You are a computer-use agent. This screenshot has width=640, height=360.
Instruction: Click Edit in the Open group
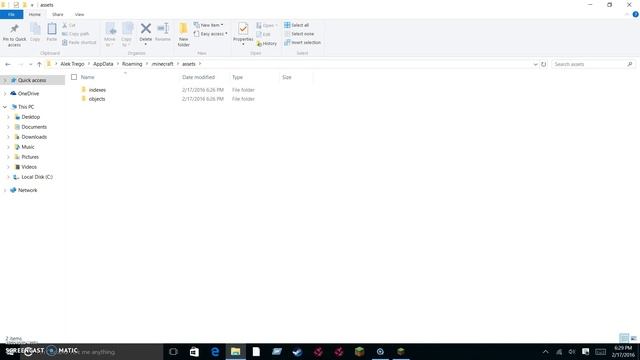(263, 34)
